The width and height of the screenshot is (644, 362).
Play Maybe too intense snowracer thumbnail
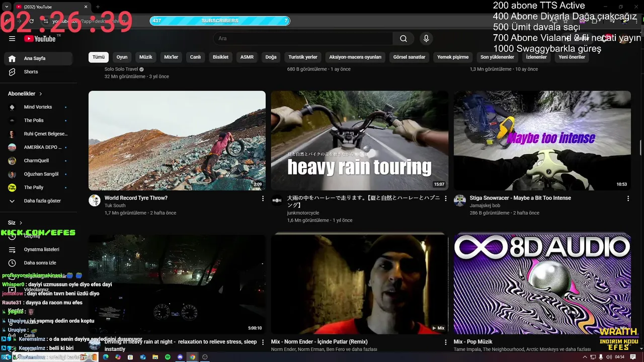click(x=542, y=140)
